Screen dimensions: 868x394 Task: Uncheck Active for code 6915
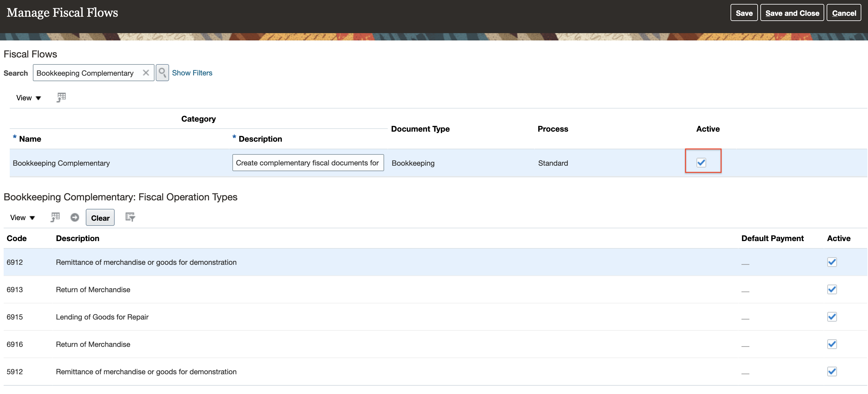pyautogui.click(x=832, y=316)
